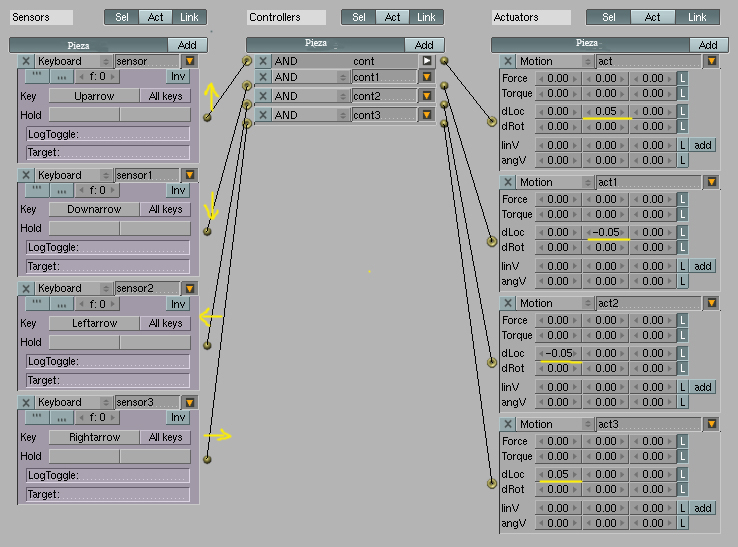Toggle Inv on sensor2

coord(178,304)
